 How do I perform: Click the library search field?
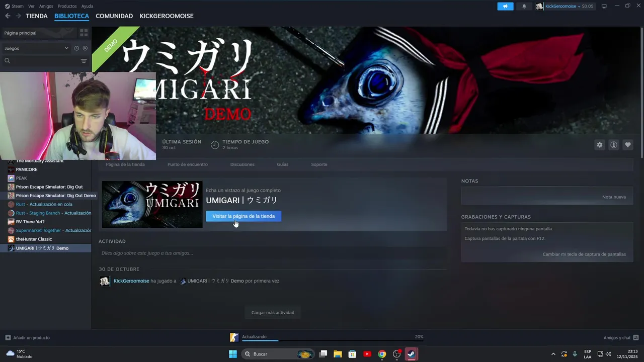click(x=40, y=61)
